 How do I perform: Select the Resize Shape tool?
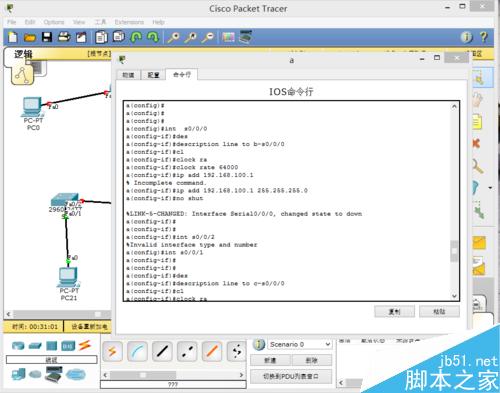pos(479,210)
